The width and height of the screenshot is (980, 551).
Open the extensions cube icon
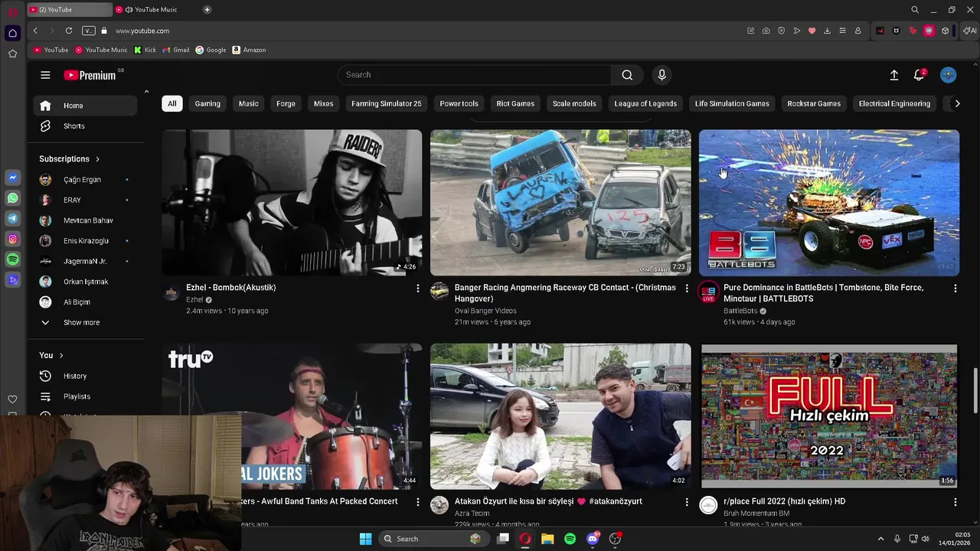[x=945, y=31]
